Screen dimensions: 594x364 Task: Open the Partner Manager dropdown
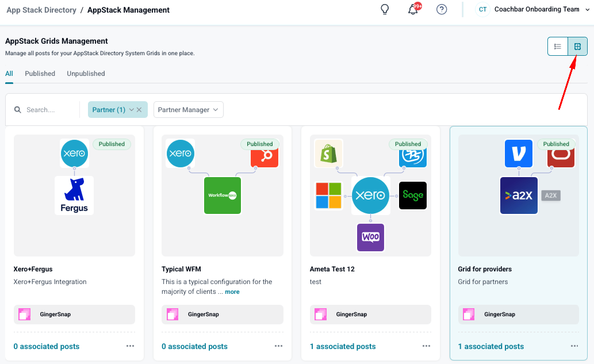[188, 109]
